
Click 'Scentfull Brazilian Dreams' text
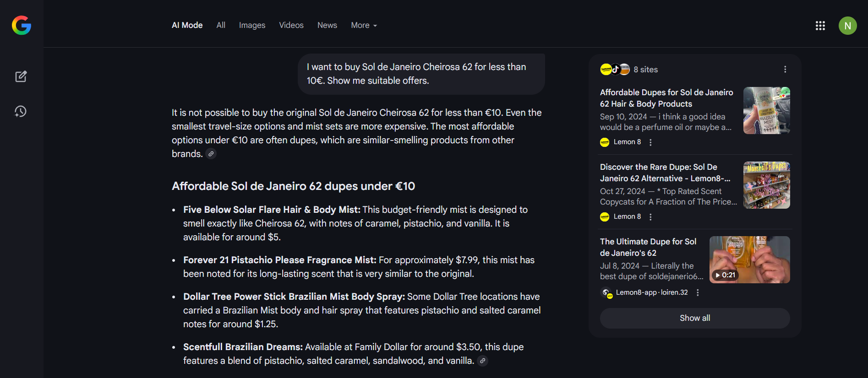point(243,347)
